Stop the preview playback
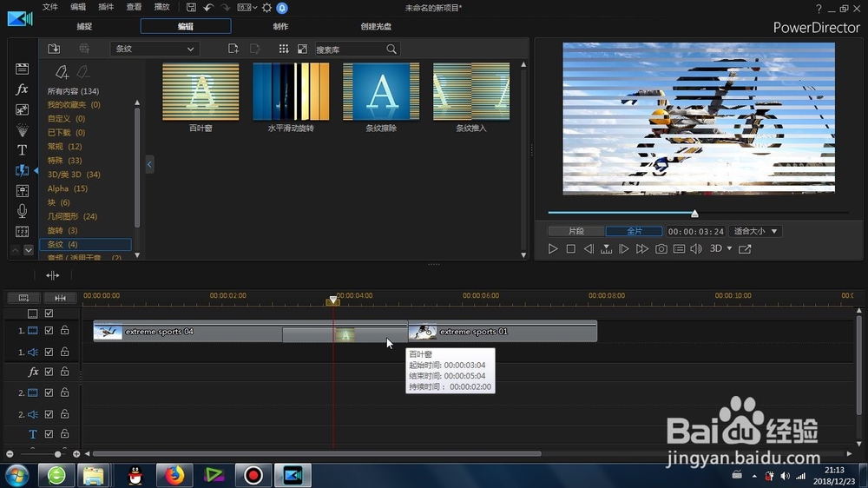868x488 pixels. tap(571, 248)
